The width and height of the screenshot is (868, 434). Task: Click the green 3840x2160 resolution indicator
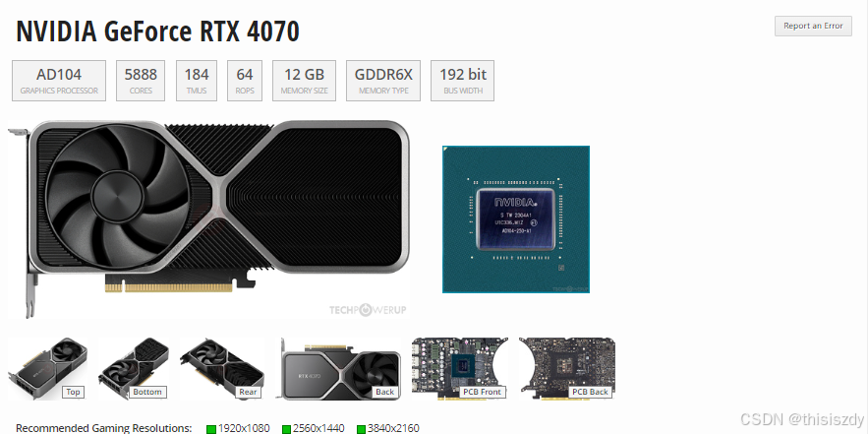tap(361, 429)
